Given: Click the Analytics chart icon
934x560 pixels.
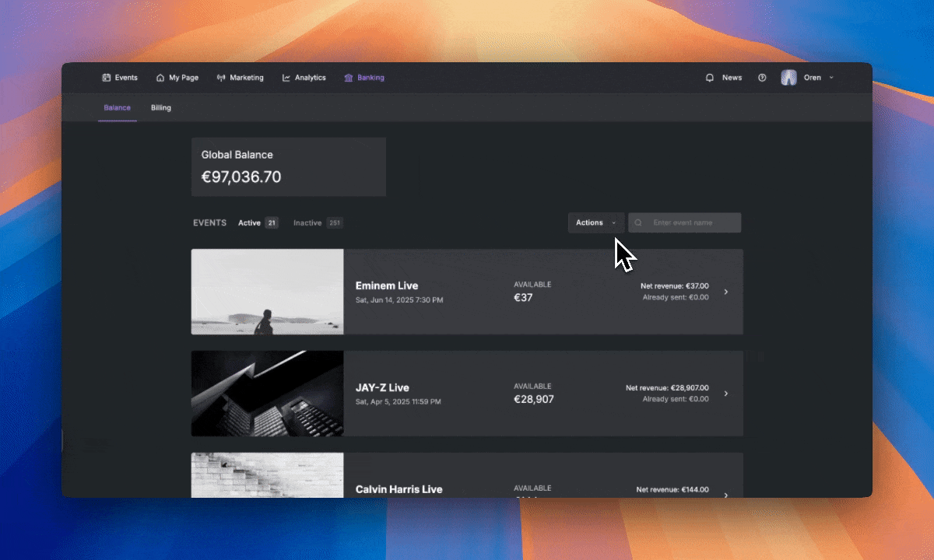Looking at the screenshot, I should pyautogui.click(x=286, y=78).
